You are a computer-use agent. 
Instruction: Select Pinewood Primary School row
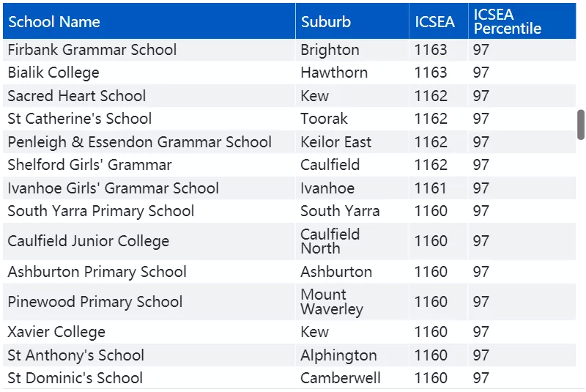[x=289, y=302]
